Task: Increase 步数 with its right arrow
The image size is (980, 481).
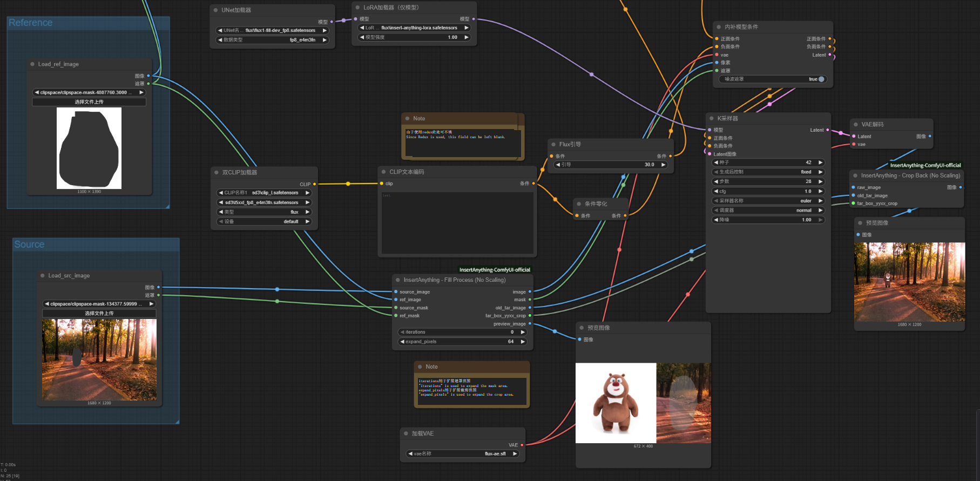Action: [x=820, y=181]
